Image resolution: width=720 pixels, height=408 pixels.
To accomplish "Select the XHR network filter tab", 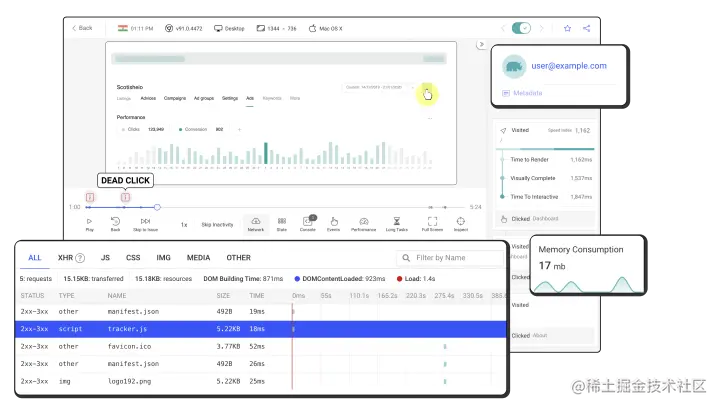I will click(65, 258).
